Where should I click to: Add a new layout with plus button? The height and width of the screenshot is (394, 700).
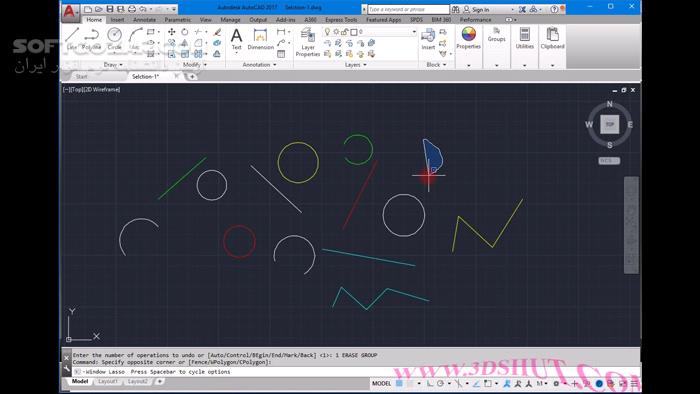click(159, 382)
